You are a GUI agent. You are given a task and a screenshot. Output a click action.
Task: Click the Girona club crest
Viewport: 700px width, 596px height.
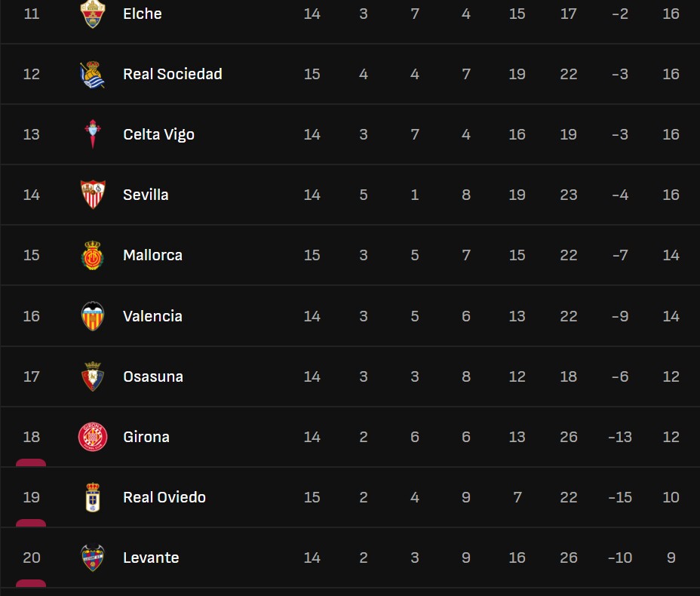point(93,437)
